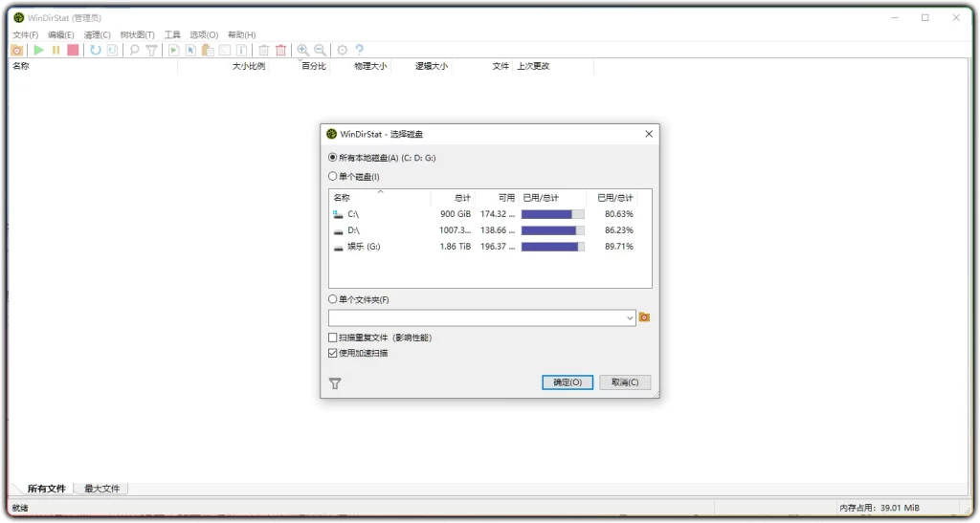980x523 pixels.
Task: Click the 80.63% value for C drive
Action: point(619,214)
